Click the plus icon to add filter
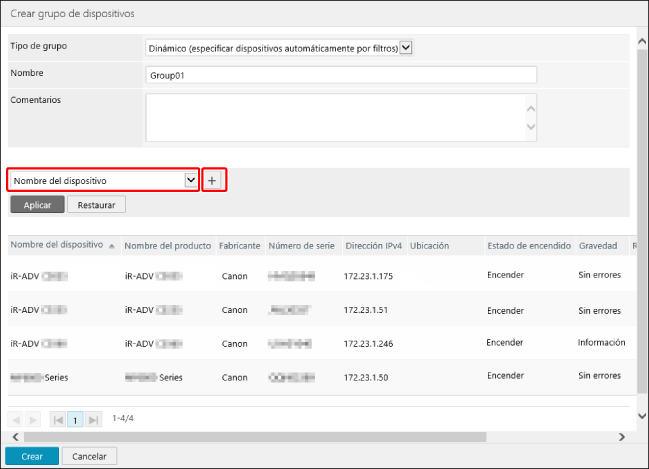 coord(212,180)
